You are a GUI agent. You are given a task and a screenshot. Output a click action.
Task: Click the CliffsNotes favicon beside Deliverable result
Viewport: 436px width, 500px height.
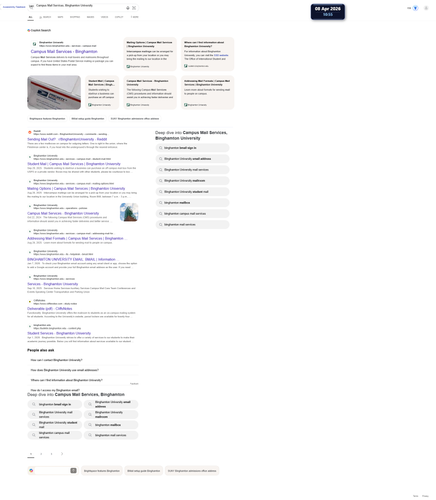(30, 302)
